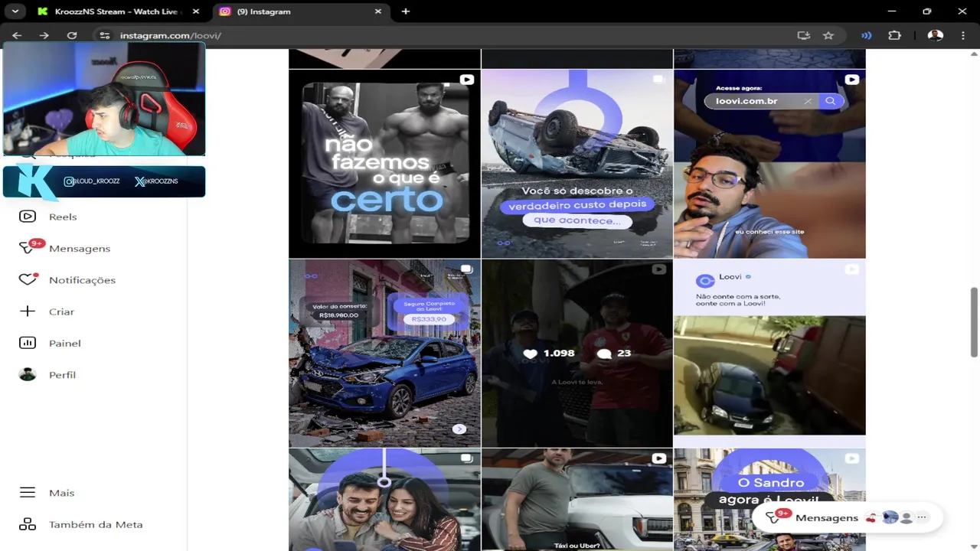Click the Painel label in sidebar
Image resolution: width=980 pixels, height=551 pixels.
click(64, 343)
